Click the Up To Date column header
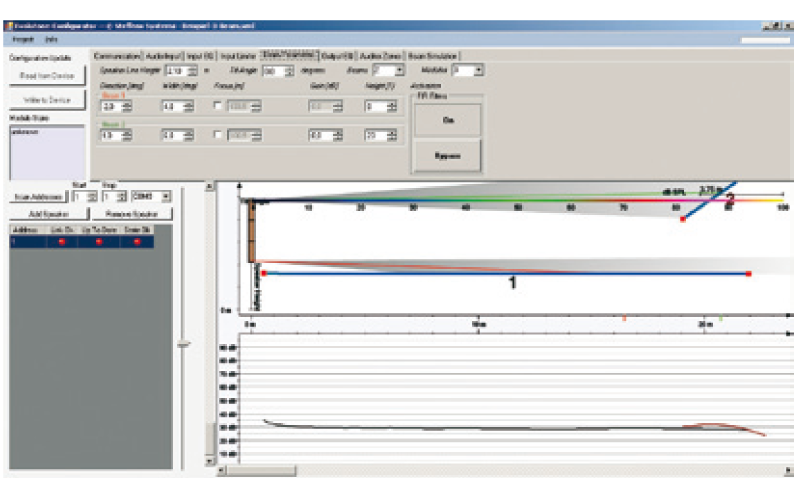This screenshot has width=800, height=500. [x=99, y=230]
